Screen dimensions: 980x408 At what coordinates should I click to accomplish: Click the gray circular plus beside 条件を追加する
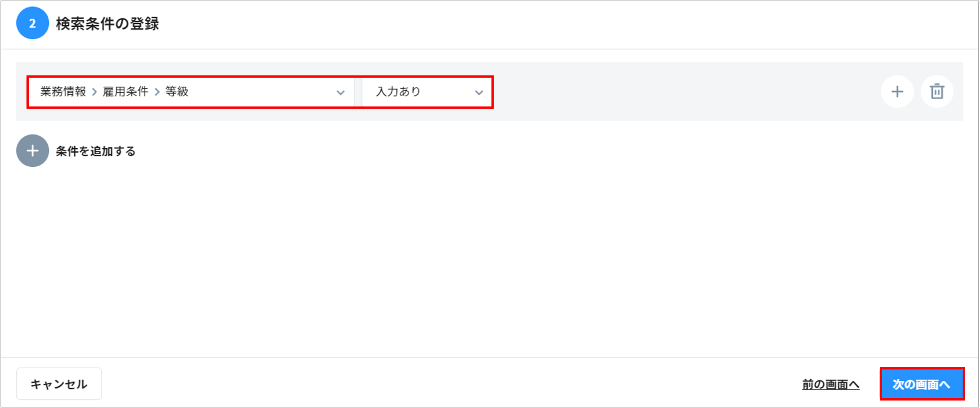point(32,151)
